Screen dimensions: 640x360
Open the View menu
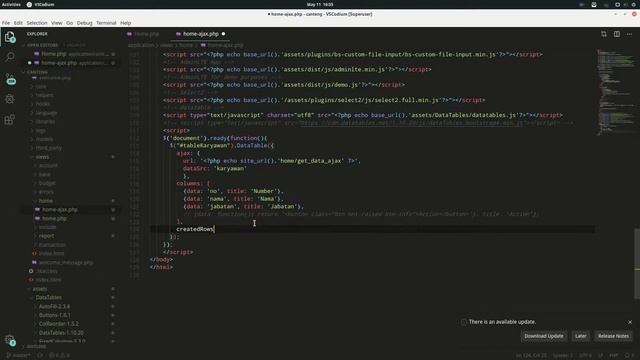(x=57, y=23)
